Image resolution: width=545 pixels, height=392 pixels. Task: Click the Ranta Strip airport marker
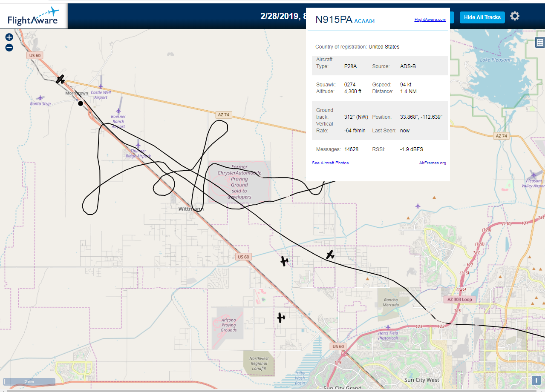(40, 98)
